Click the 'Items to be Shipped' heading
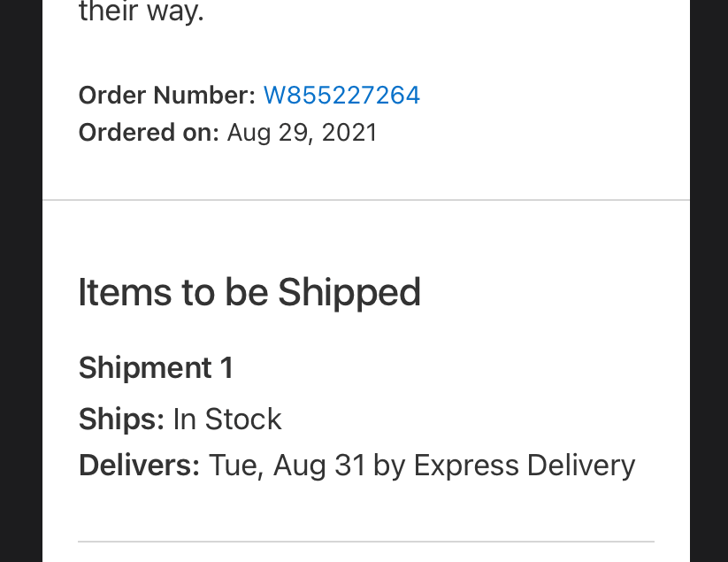728x562 pixels. coord(249,293)
